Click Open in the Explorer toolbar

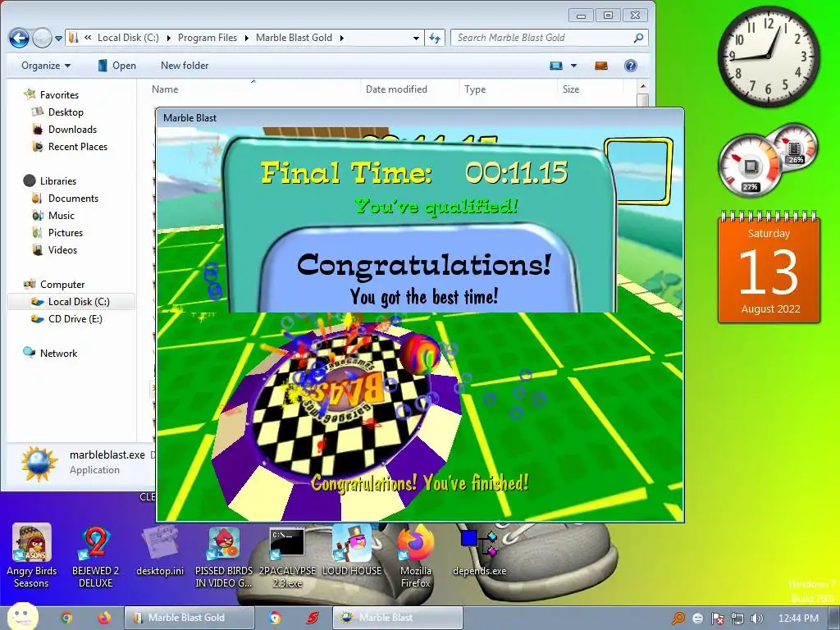coord(116,66)
